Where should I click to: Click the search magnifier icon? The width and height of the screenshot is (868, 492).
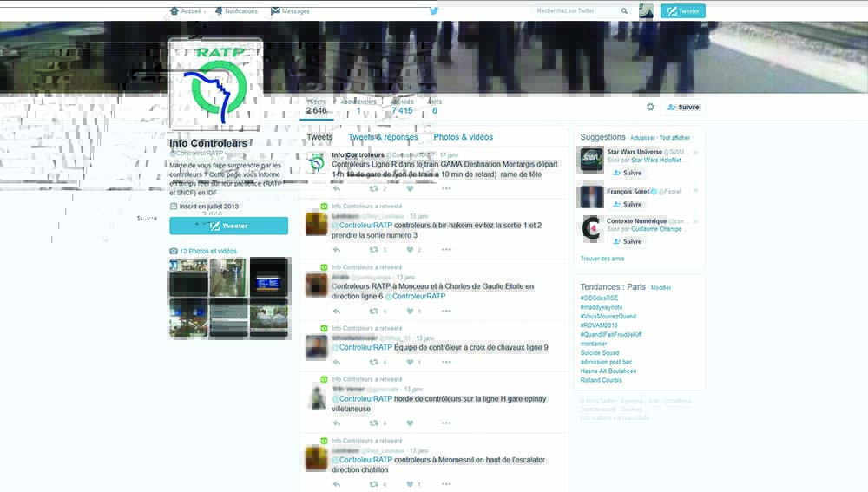point(624,11)
